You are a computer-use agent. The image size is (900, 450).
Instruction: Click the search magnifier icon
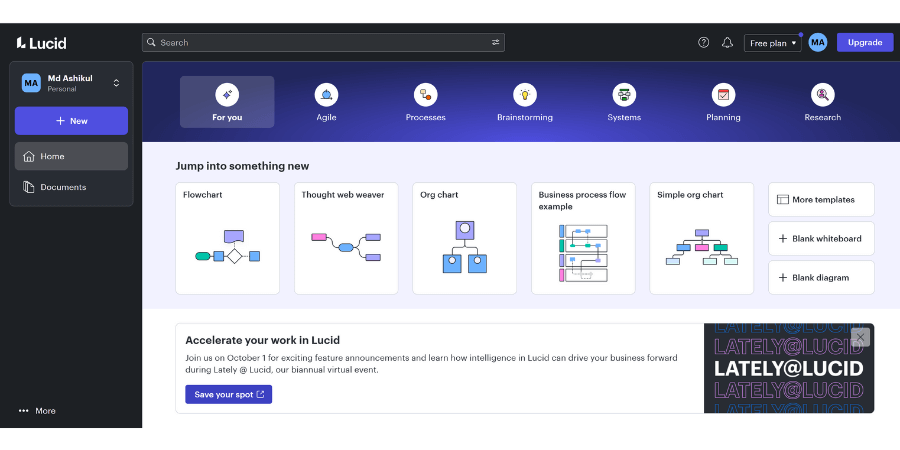[151, 42]
